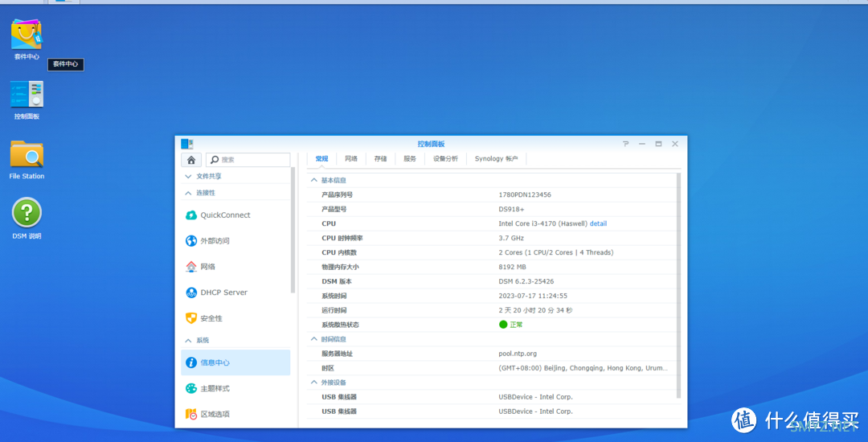868x442 pixels.
Task: Open QuickConnect settings
Action: 235,215
